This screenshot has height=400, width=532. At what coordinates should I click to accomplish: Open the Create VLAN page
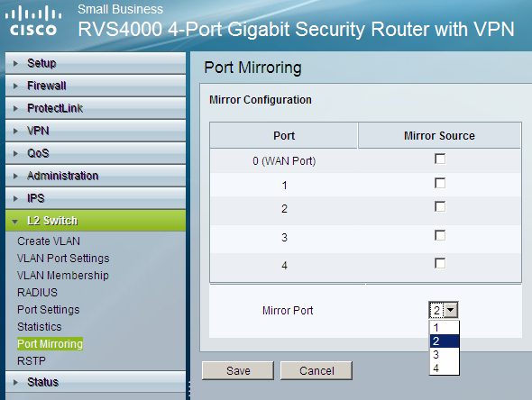(x=49, y=241)
